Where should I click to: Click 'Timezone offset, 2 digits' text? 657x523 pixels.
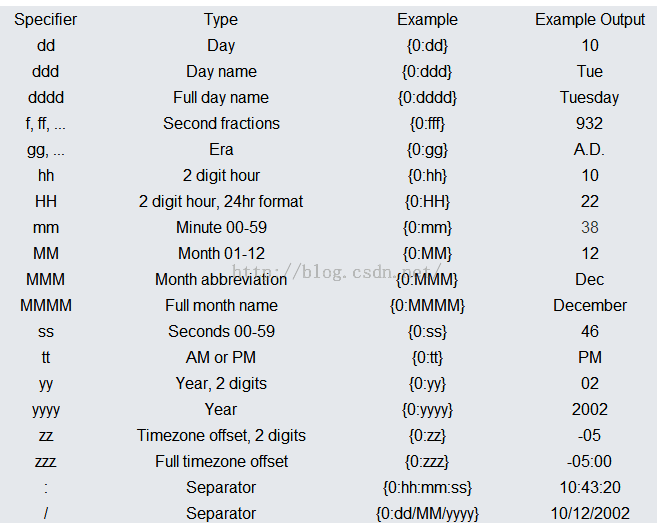pyautogui.click(x=221, y=435)
